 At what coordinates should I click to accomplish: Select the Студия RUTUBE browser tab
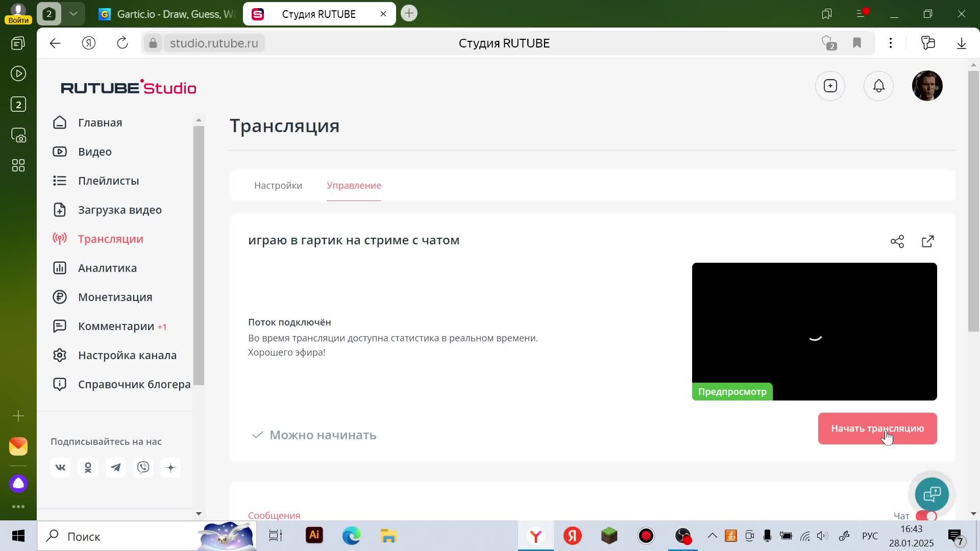[319, 14]
